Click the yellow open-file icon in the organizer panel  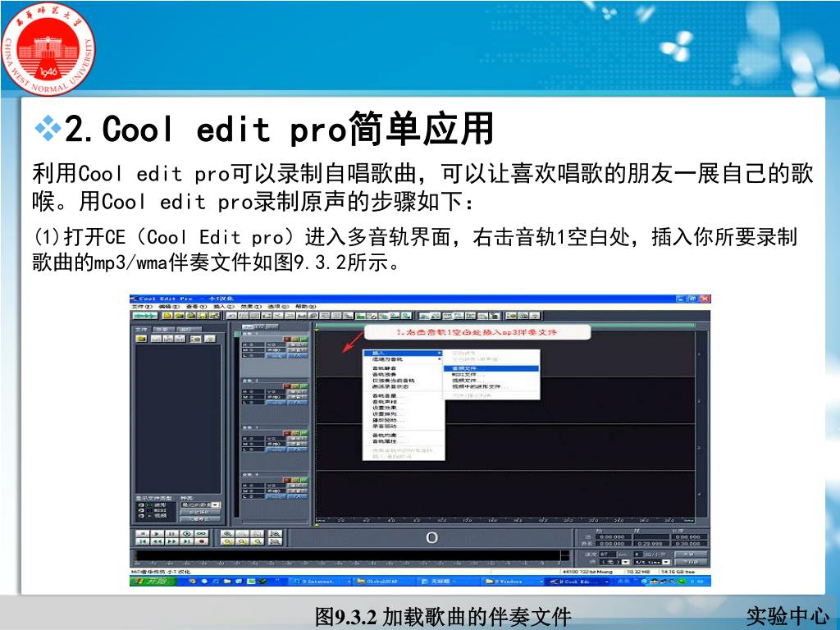(x=141, y=339)
